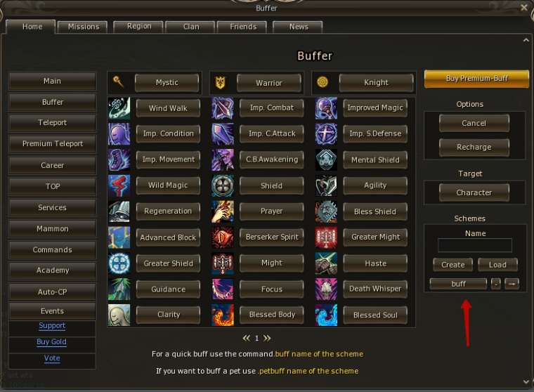Click the Wind Walk buff icon

tap(119, 108)
